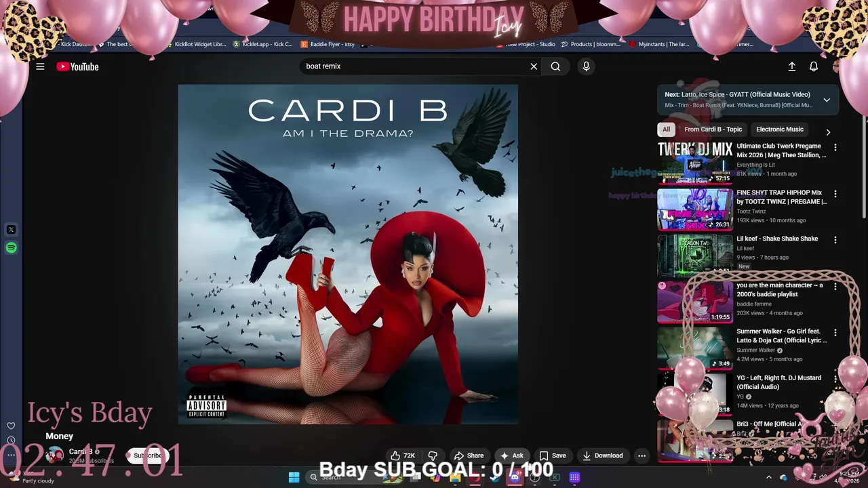This screenshot has width=868, height=488.
Task: Like the video showing 72K
Action: coord(403,455)
